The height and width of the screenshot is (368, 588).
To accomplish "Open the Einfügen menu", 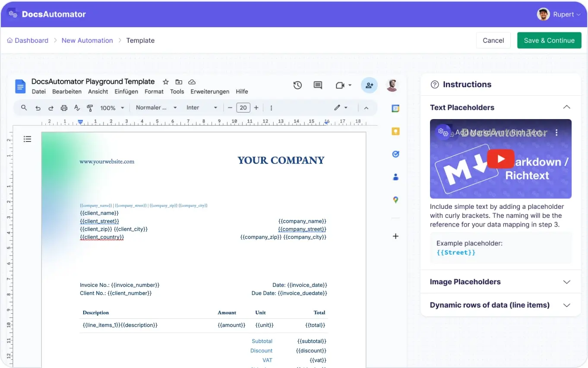I will click(x=126, y=91).
